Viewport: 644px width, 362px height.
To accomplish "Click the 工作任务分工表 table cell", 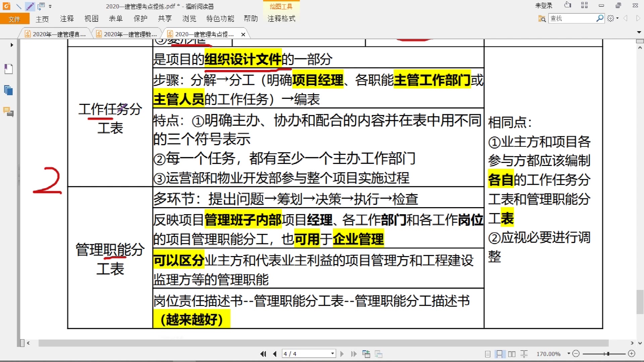I will (x=110, y=117).
